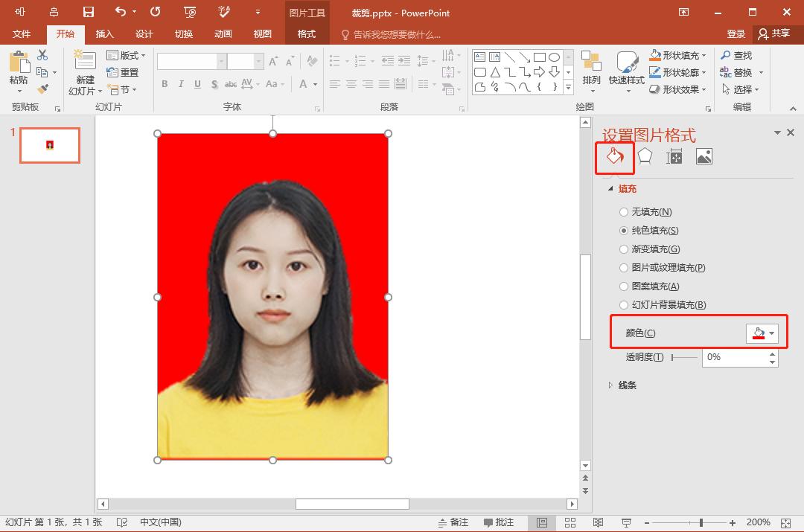Select the 无填充 radio button

click(x=623, y=211)
